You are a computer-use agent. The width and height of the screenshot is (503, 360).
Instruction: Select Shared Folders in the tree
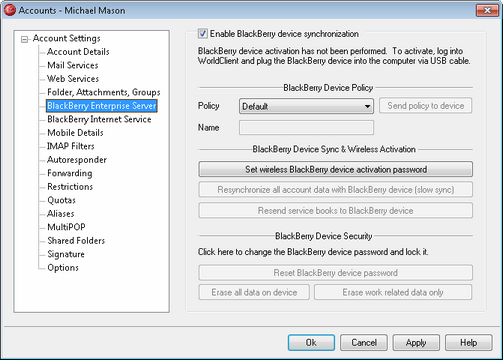coord(76,241)
